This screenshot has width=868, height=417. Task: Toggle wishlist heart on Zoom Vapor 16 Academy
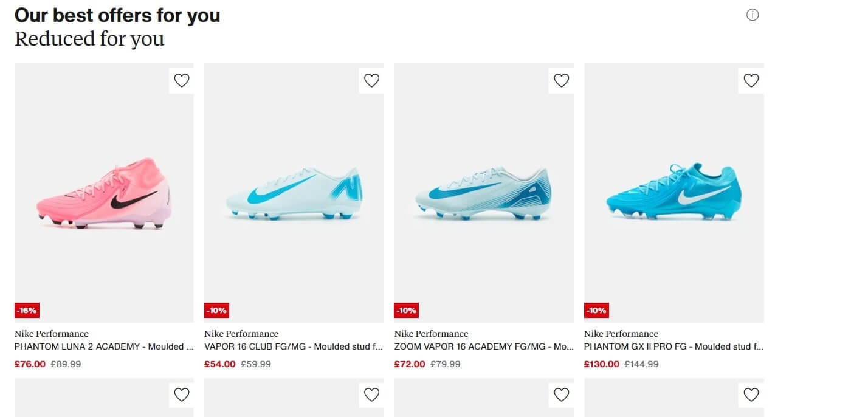[561, 80]
